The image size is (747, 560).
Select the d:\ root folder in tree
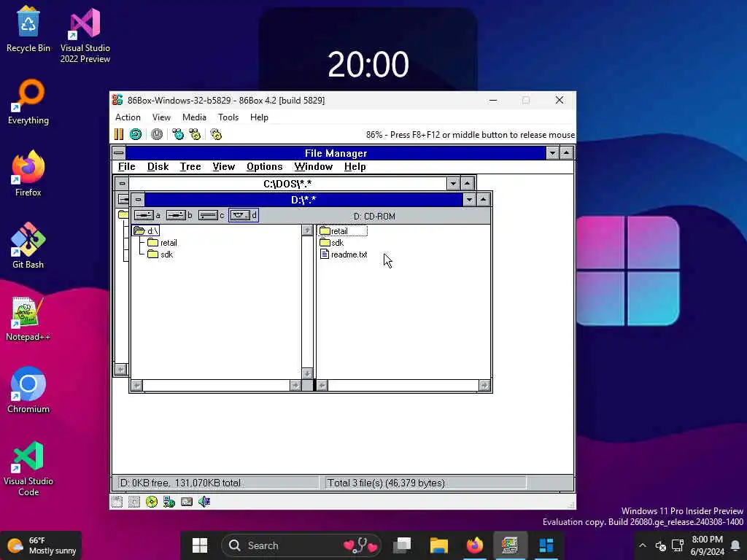point(146,231)
